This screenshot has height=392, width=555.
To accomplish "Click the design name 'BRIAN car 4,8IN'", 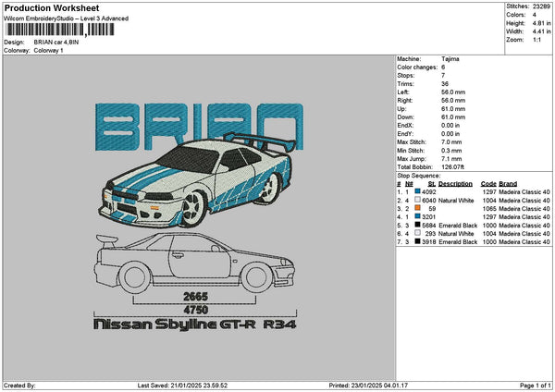I will click(56, 43).
